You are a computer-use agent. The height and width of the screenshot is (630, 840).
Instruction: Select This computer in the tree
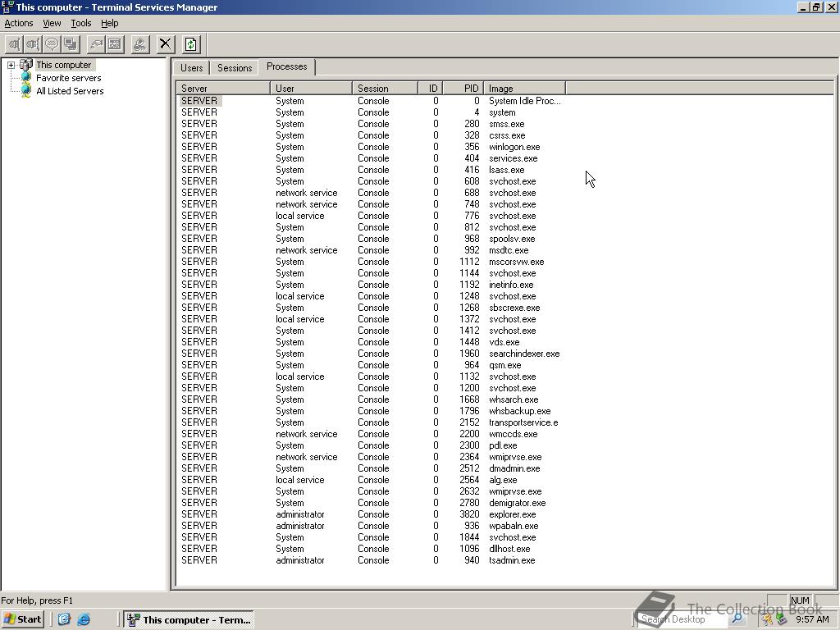pyautogui.click(x=64, y=65)
